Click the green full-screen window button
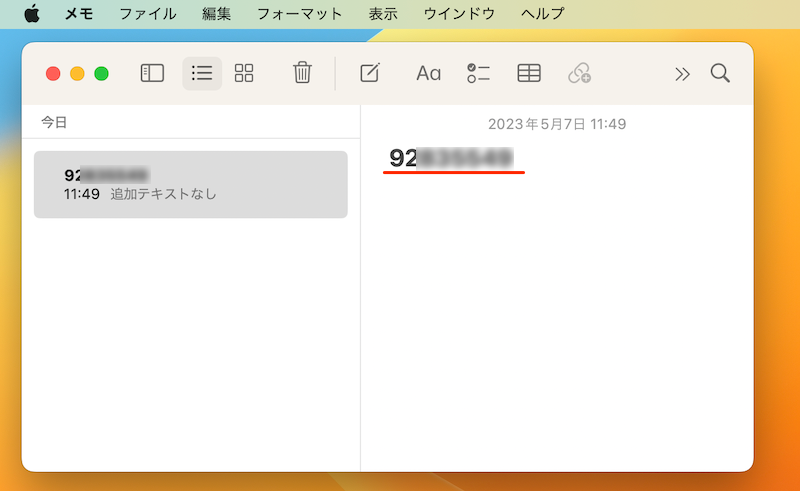The height and width of the screenshot is (491, 800). coord(101,73)
